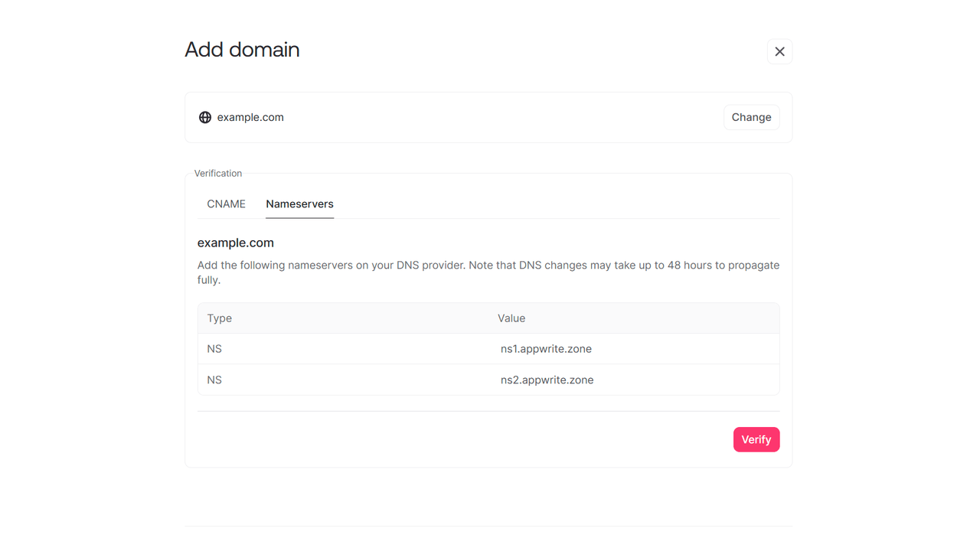This screenshot has width=980, height=551.
Task: Click the nameserver instructions text
Action: (x=488, y=272)
